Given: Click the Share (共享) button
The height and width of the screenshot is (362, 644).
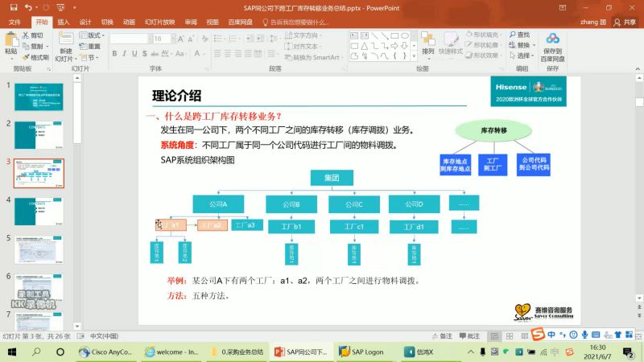Looking at the screenshot, I should [x=625, y=23].
